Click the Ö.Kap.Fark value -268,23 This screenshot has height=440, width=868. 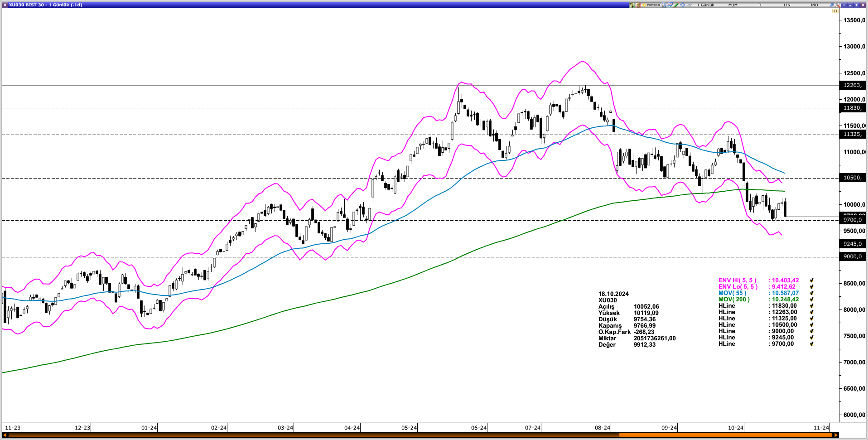tap(644, 332)
